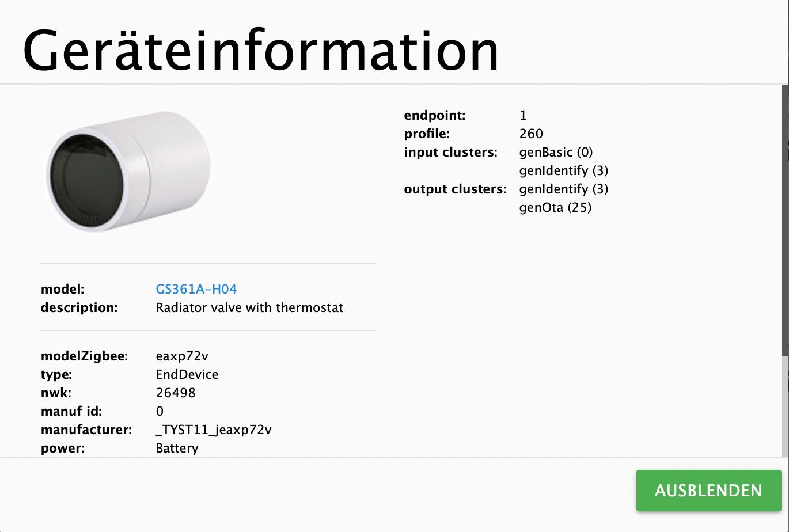Click genIdentify (3) under input clusters
The height and width of the screenshot is (532, 789).
564,170
